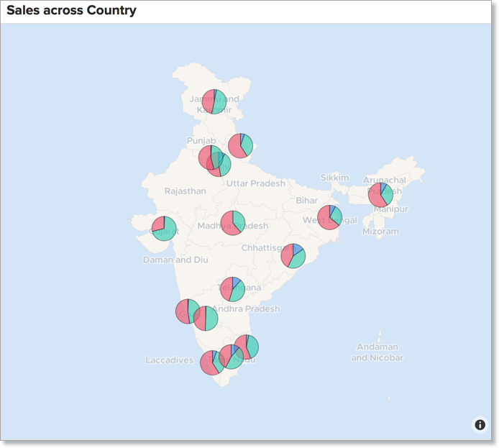
Task: Click the Manipur map label
Action: [x=391, y=209]
